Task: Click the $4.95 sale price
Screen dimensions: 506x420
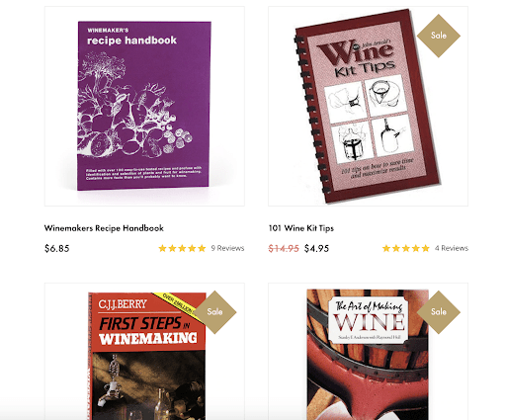Action: (x=316, y=248)
